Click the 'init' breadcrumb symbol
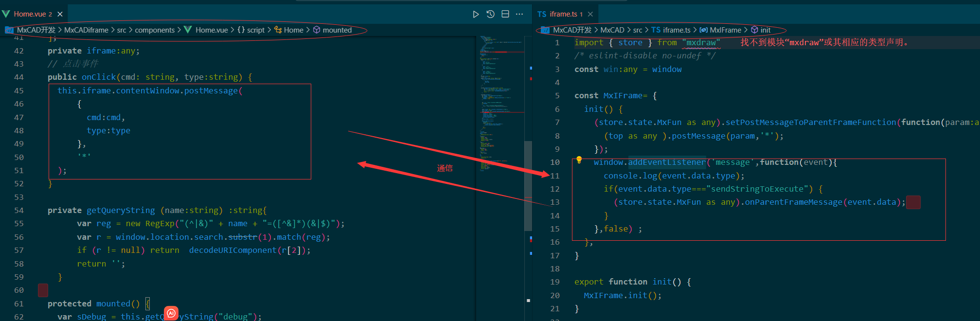Viewport: 980px width, 321px height. (765, 30)
